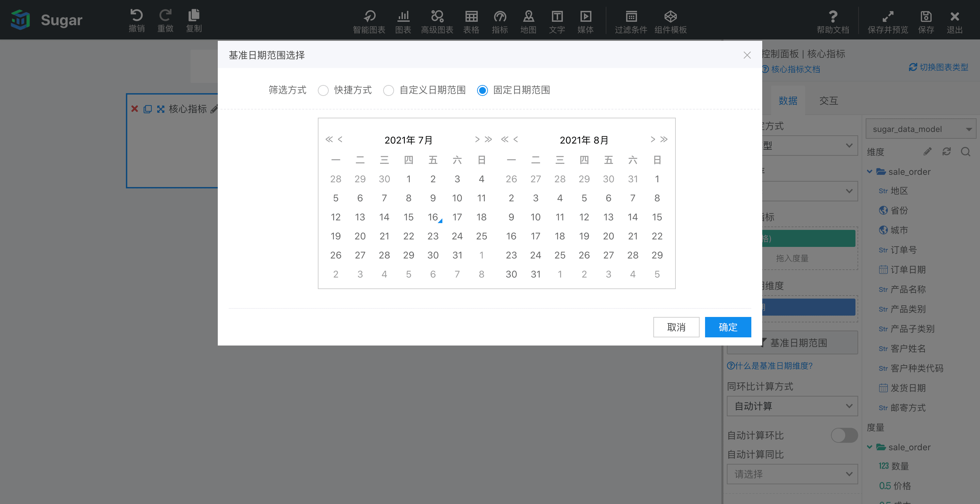Open 什么是基准日期维度 help link
Image resolution: width=980 pixels, height=504 pixels.
(x=770, y=366)
